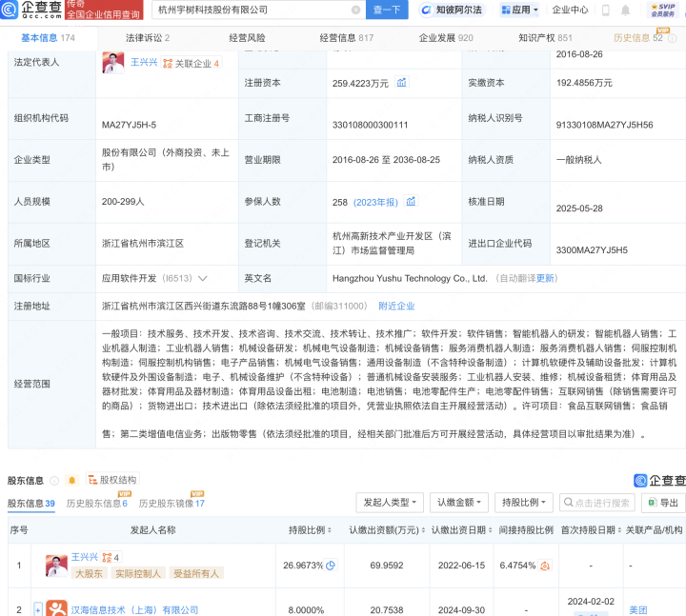This screenshot has width=686, height=616.
Task: Switch to 法律诉讼 tab
Action: click(148, 37)
